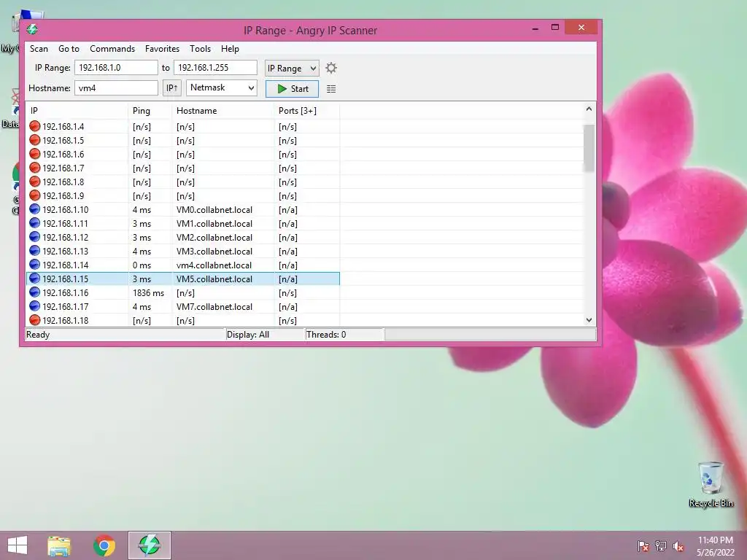Open the Go to menu
This screenshot has width=747, height=560.
click(69, 49)
